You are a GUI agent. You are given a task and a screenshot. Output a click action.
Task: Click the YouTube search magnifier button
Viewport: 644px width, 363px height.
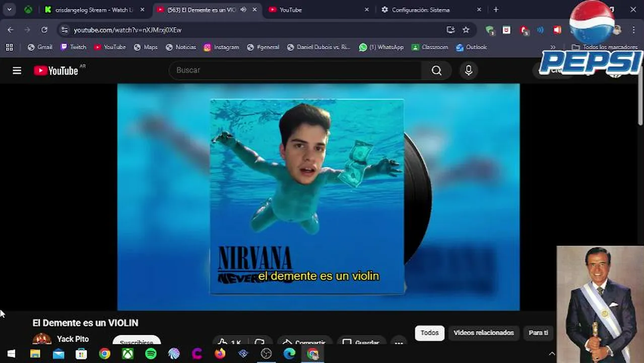click(x=436, y=71)
